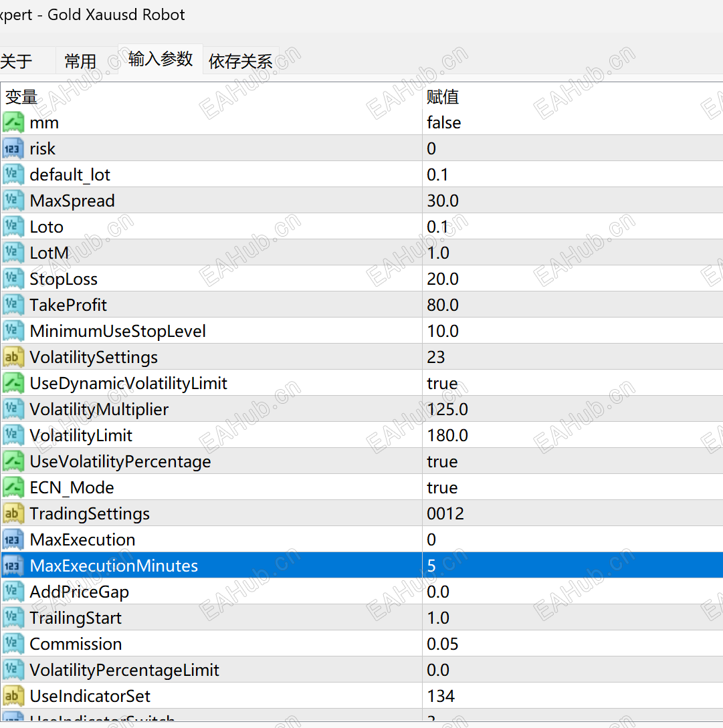Open the UseDynamicVolatilityLimit value true
723x728 pixels.
tap(442, 383)
